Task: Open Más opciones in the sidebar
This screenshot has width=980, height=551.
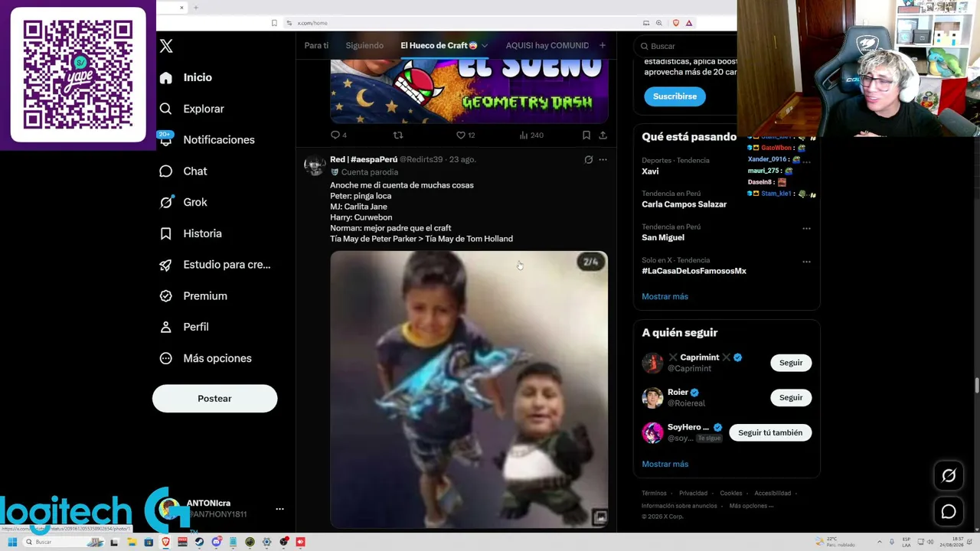Action: tap(206, 358)
